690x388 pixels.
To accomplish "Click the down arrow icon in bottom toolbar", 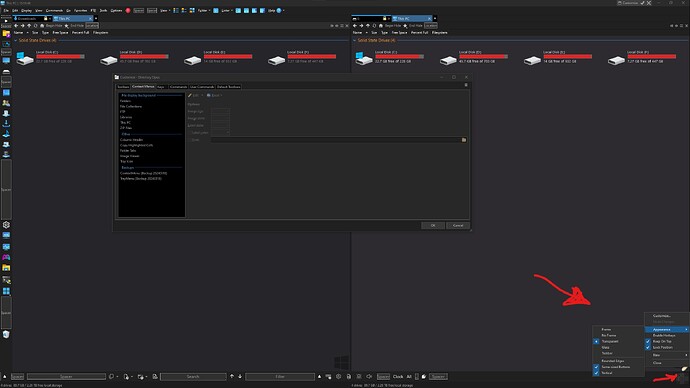I will (x=240, y=376).
